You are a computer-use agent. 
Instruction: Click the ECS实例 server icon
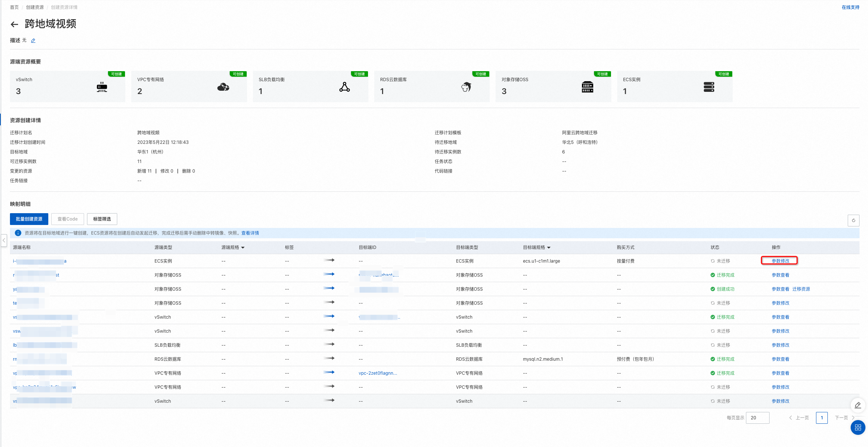[709, 87]
